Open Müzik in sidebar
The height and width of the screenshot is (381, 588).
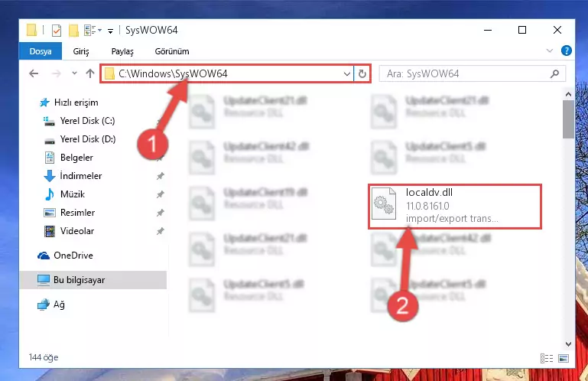(x=73, y=194)
